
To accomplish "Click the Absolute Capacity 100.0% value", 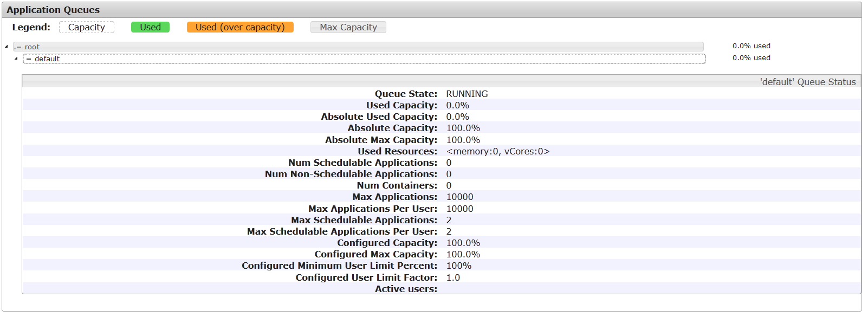I will 463,128.
